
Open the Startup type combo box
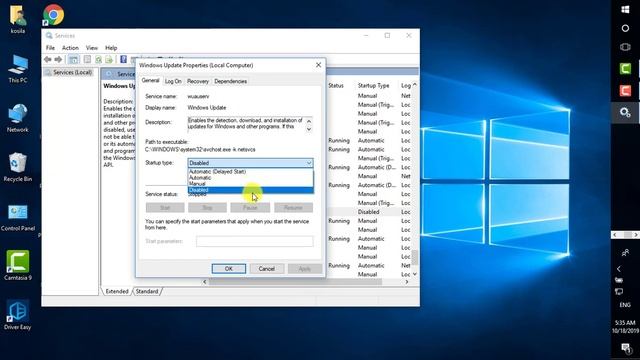[250, 163]
